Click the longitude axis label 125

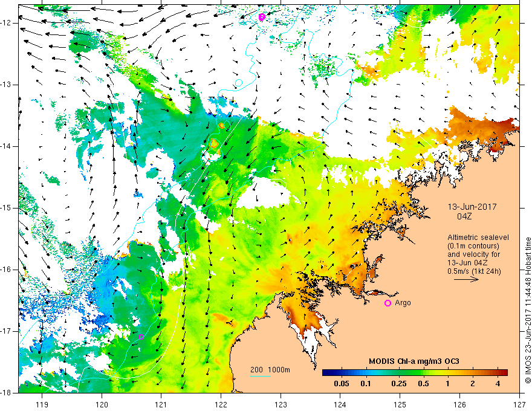tap(400, 404)
